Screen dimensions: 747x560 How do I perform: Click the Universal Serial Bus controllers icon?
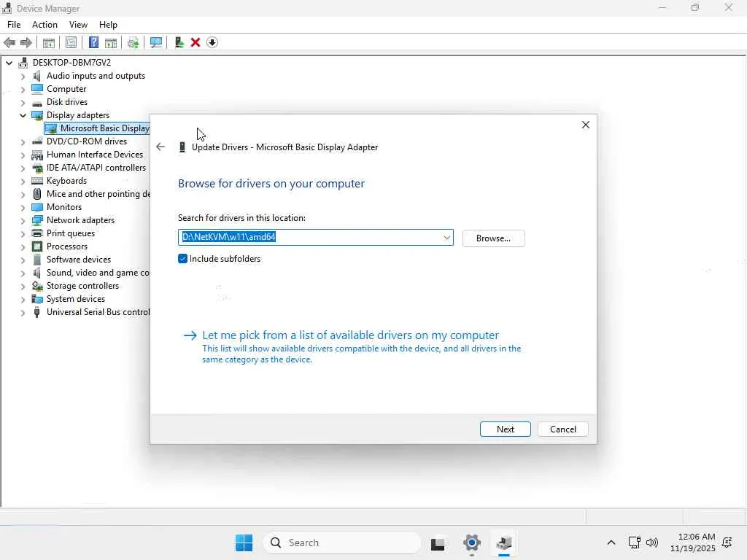[36, 312]
